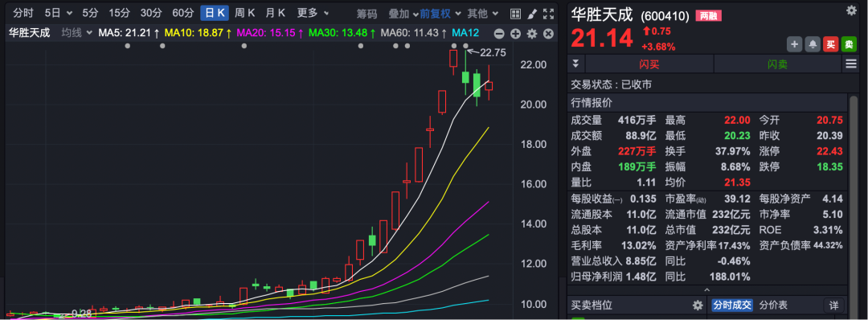Add stock to watchlist with plus button

[x=794, y=44]
